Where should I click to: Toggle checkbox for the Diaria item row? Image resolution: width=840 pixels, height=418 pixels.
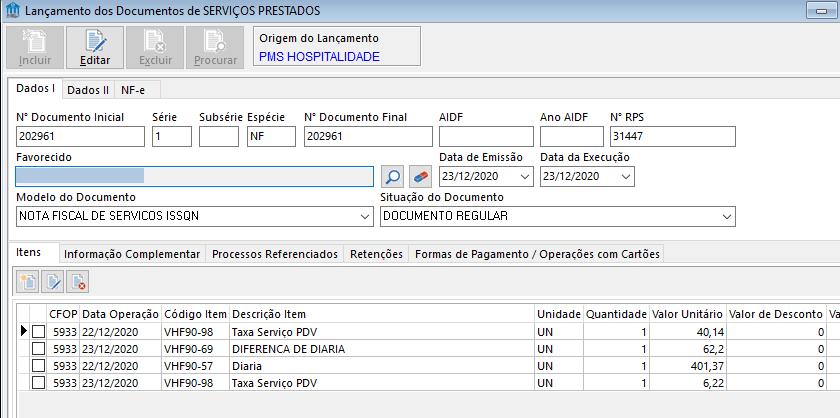(x=38, y=365)
